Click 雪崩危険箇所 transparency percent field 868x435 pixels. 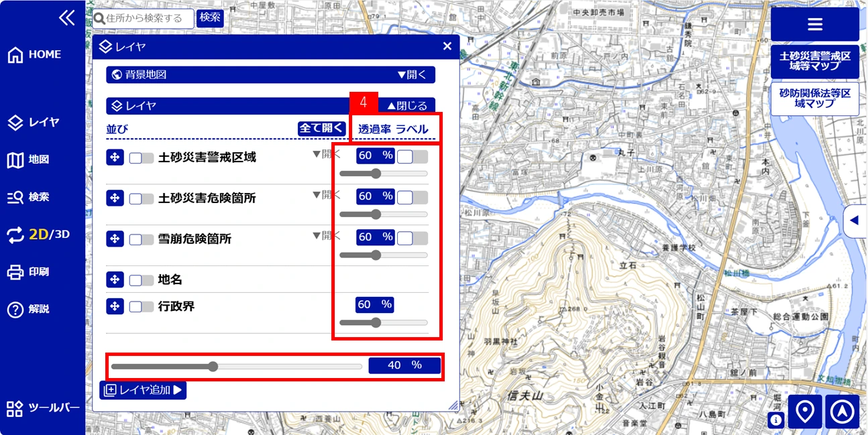375,237
